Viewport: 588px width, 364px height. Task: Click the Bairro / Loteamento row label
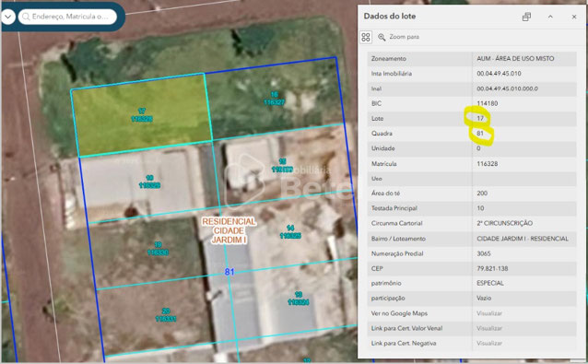398,239
